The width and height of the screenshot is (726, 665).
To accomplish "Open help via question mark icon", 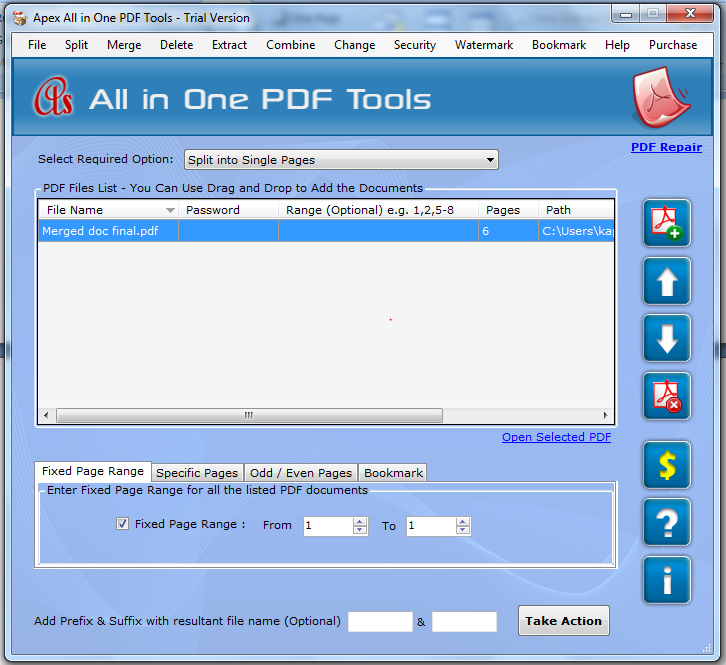I will click(x=667, y=522).
